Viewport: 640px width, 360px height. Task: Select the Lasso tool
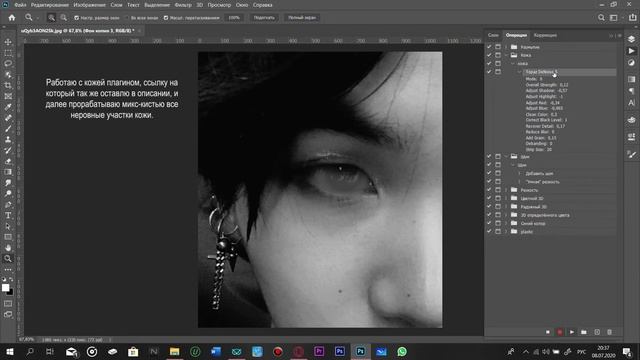[x=8, y=64]
